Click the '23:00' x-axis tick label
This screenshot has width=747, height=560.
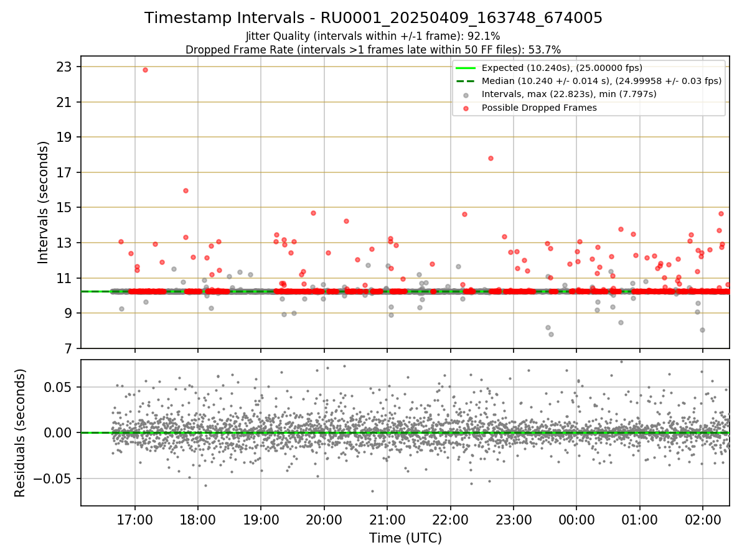click(x=514, y=519)
